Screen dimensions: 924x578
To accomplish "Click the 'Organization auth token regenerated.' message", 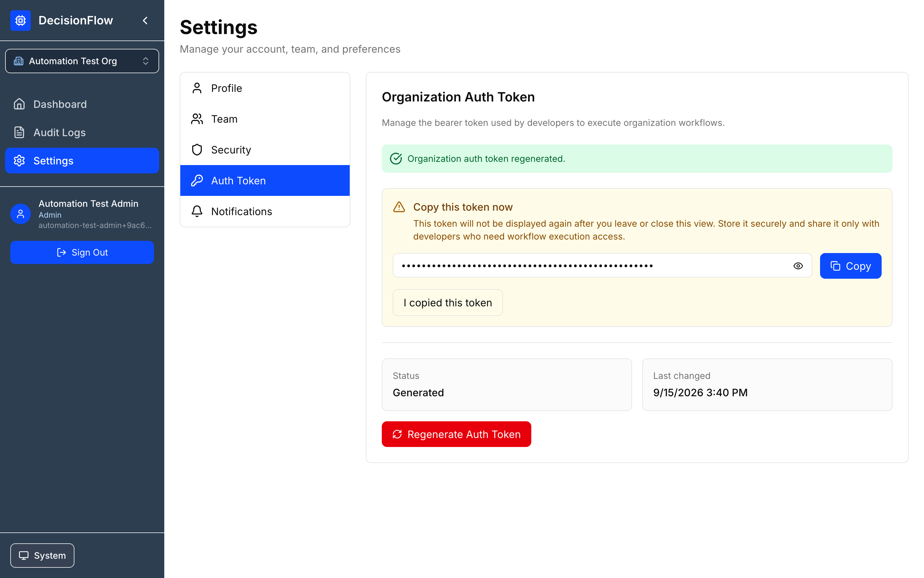I will (486, 159).
